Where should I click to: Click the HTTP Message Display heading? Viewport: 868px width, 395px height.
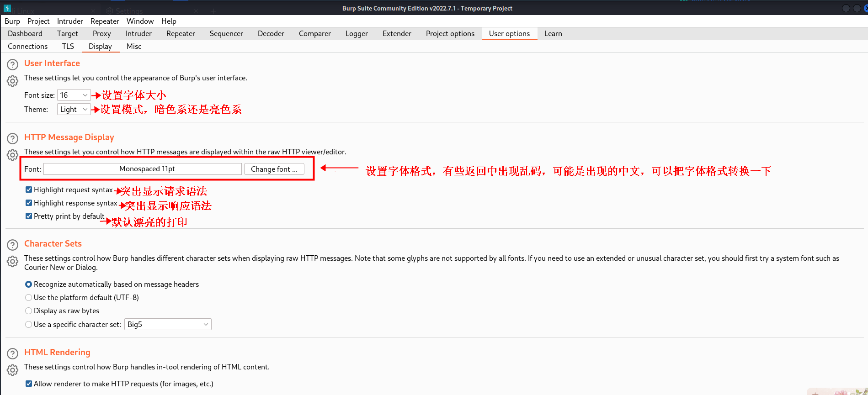click(x=69, y=137)
